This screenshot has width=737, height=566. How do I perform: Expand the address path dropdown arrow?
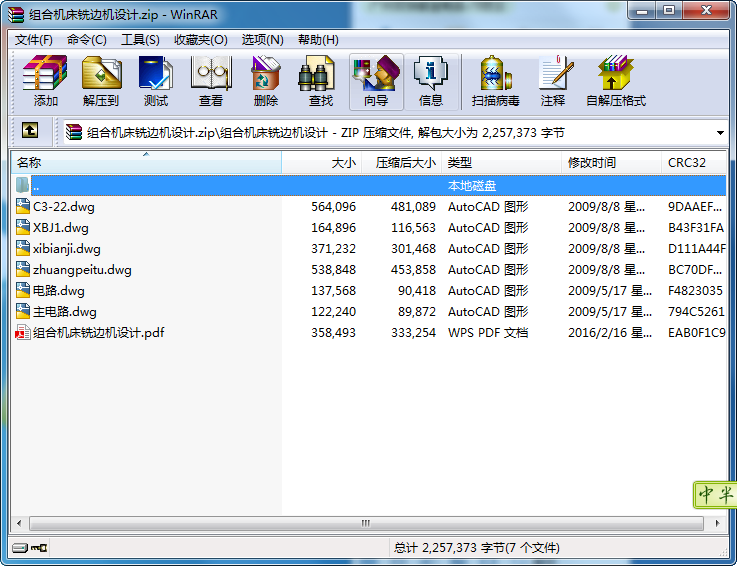(x=720, y=132)
